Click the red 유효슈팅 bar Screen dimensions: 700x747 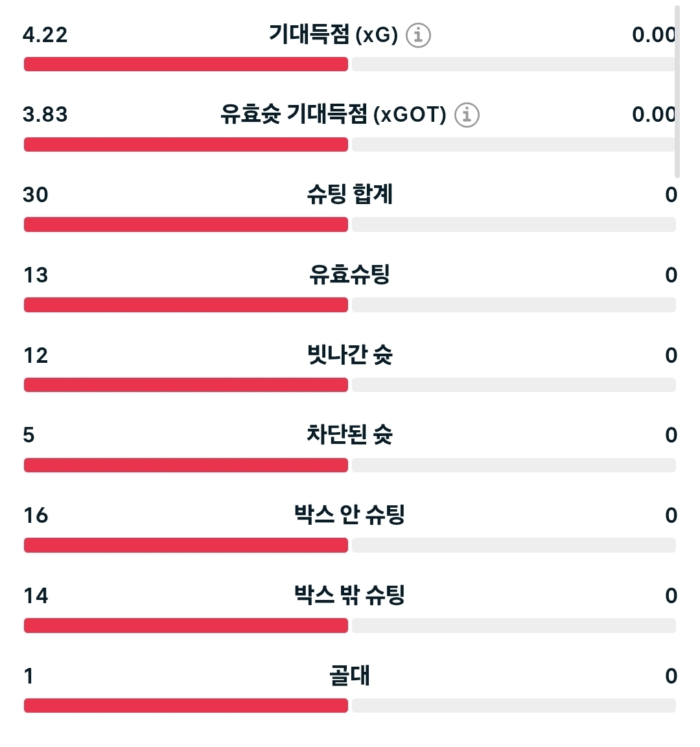pyautogui.click(x=186, y=305)
